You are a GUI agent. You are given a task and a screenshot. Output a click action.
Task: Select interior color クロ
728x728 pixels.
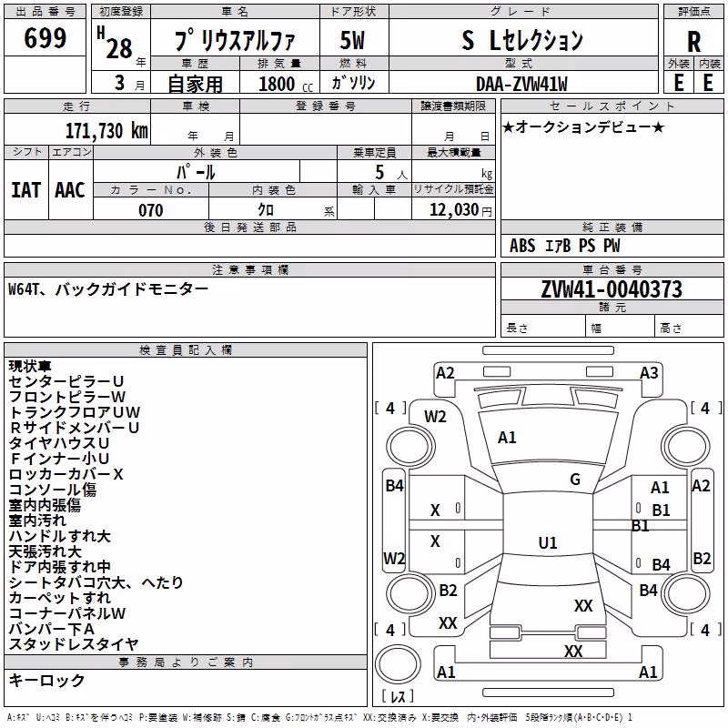pyautogui.click(x=266, y=210)
